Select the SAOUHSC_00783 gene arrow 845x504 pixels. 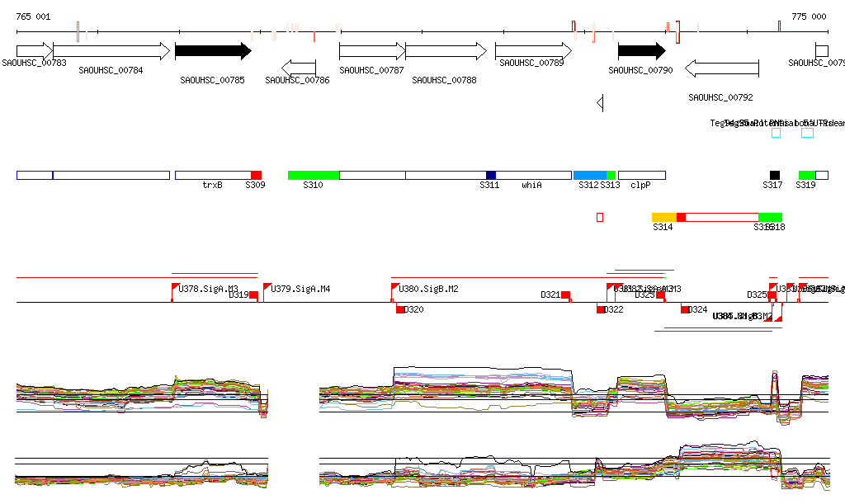pos(35,51)
